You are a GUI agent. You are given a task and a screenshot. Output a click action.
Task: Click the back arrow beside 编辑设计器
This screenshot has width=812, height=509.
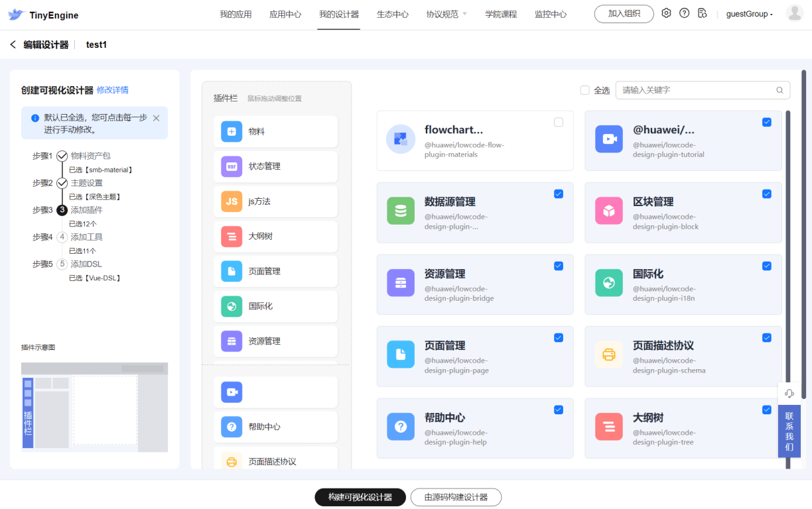13,44
